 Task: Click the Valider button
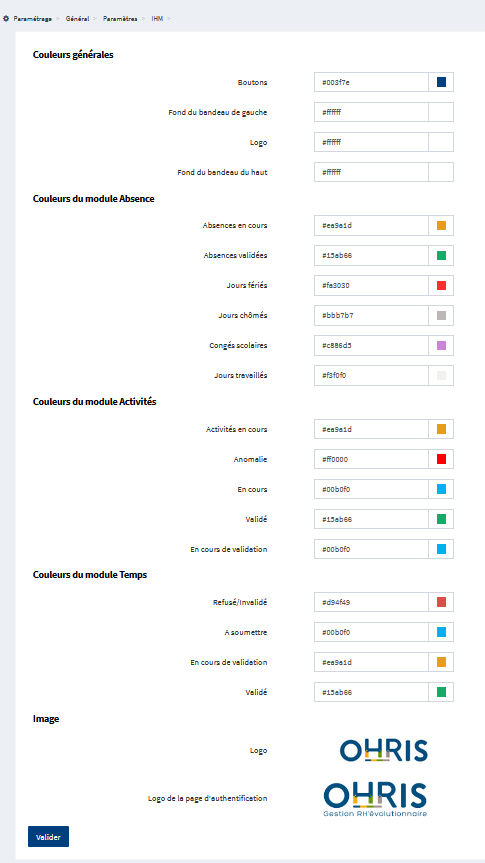pos(48,837)
